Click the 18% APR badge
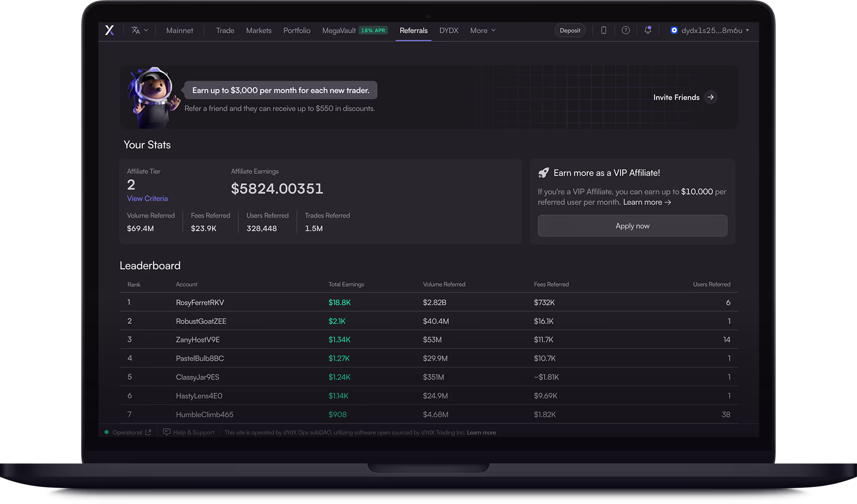Screen dimensions: 857x504 point(373,30)
